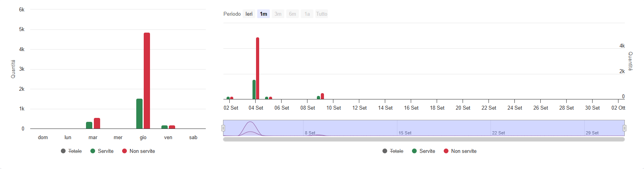Viewport: 644px width, 169px height.
Task: Click the disabled 3m period option
Action: point(278,14)
